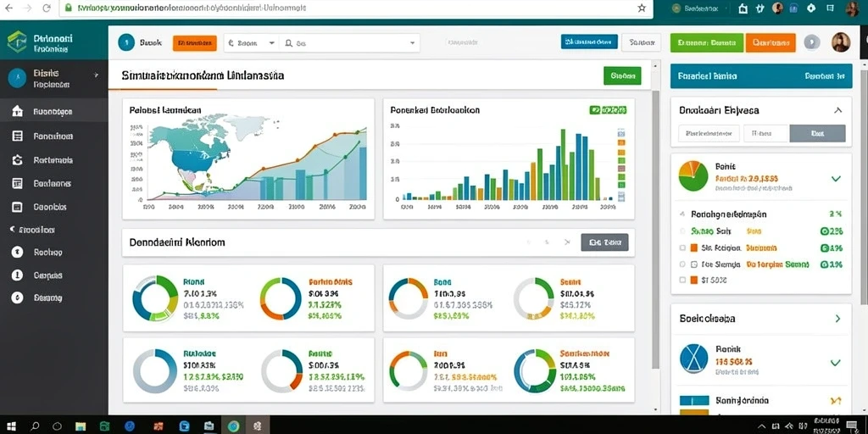Click the list icon below the home icon

coord(17,136)
